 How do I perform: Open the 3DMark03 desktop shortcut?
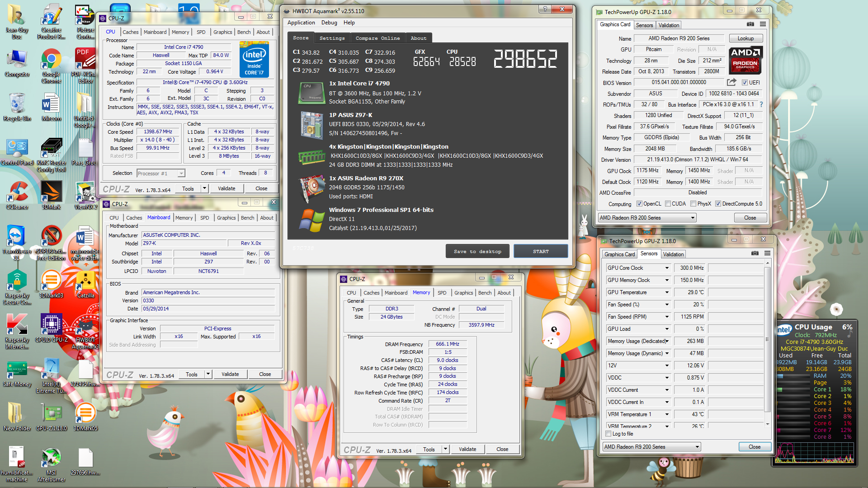click(51, 284)
